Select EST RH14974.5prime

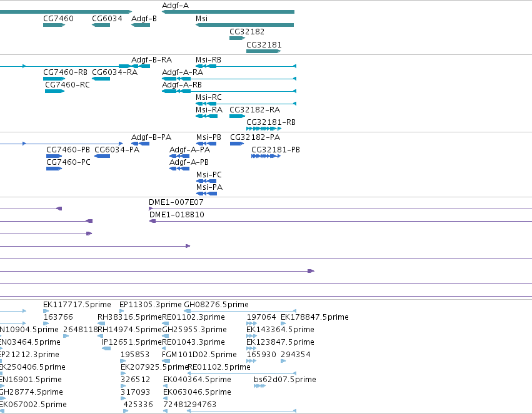pos(100,336)
